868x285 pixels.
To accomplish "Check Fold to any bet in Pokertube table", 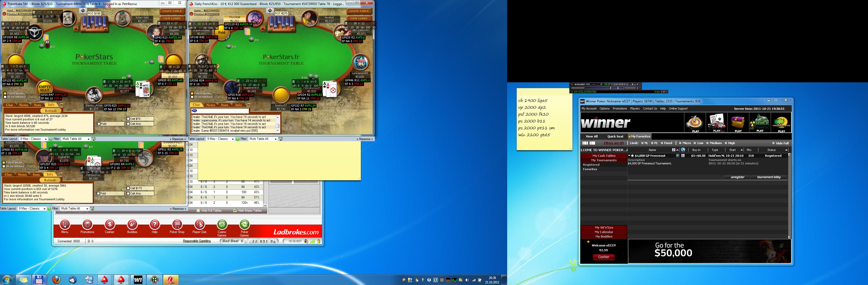I will [5, 93].
